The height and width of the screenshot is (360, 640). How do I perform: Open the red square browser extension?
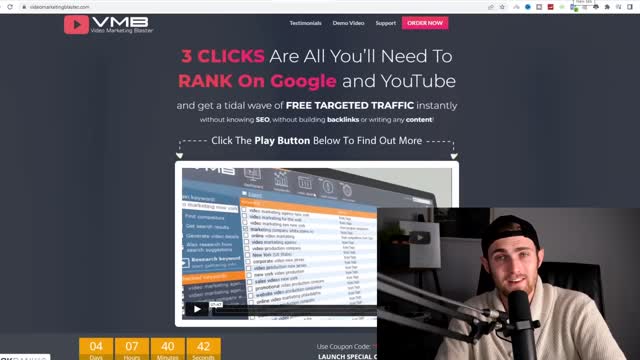click(x=551, y=7)
